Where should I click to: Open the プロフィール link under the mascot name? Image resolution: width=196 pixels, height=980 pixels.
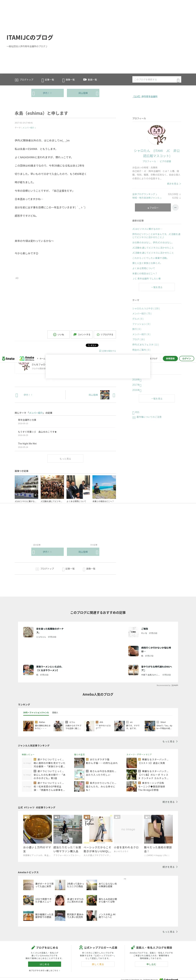pos(149,161)
